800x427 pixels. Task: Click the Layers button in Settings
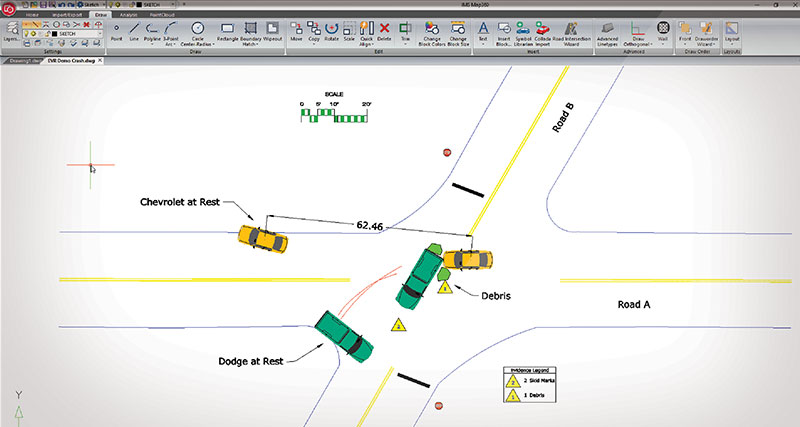tap(10, 33)
